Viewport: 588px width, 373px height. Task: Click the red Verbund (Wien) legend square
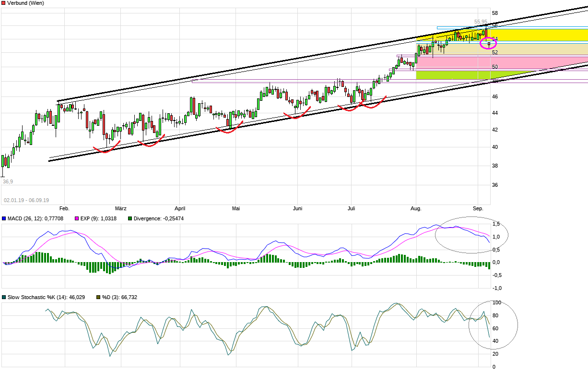click(3, 3)
